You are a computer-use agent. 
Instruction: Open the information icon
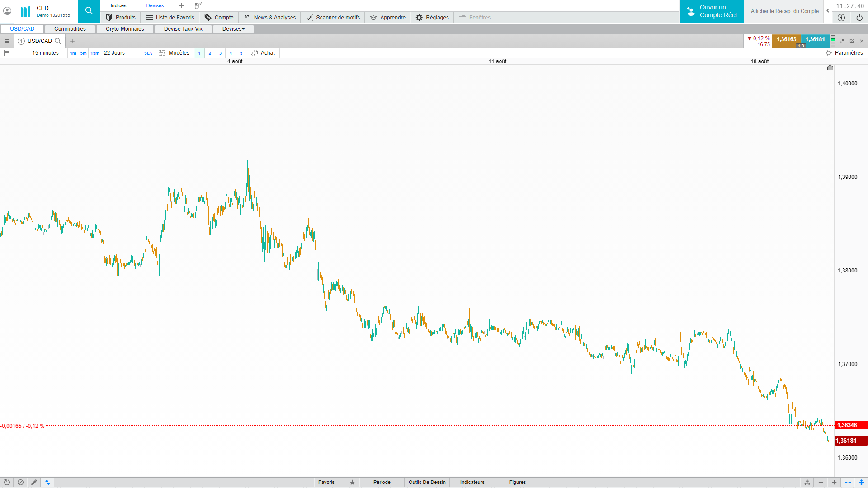841,18
